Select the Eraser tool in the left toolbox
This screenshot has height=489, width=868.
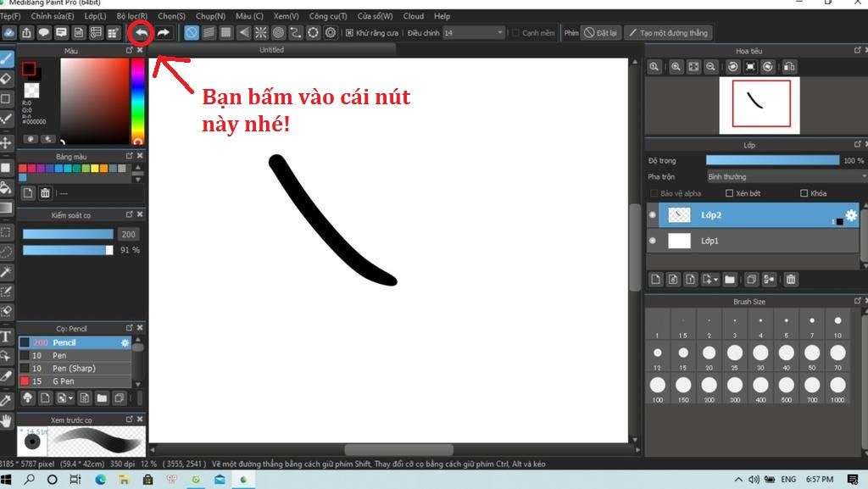tap(6, 79)
